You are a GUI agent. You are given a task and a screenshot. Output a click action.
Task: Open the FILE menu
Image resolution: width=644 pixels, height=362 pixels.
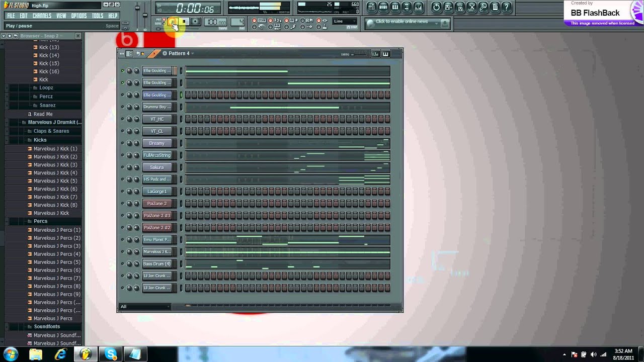pos(10,16)
